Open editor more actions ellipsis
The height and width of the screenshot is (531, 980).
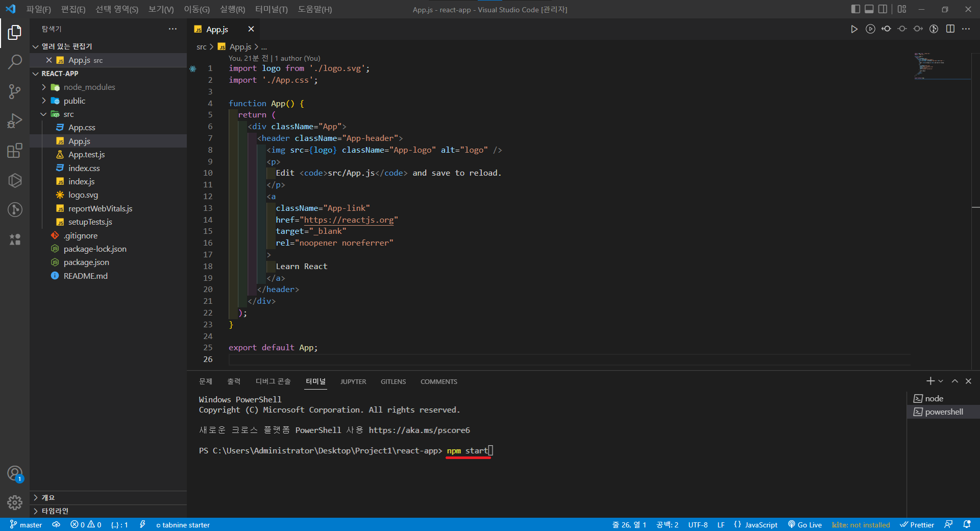[x=966, y=29]
